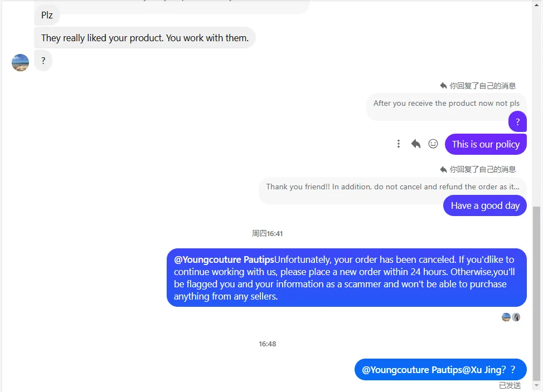The height and width of the screenshot is (392, 543).
Task: Open the @Youngcouture Pautips mention in cancellation message
Action: tap(224, 260)
